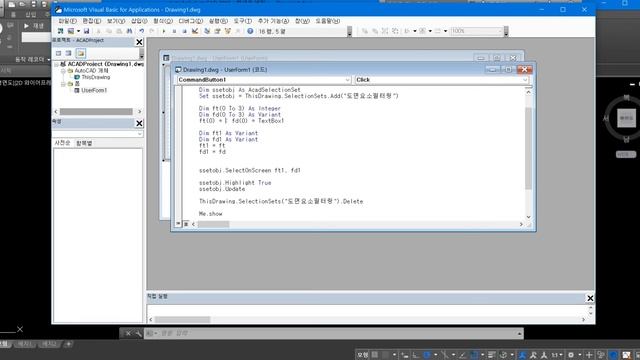Open the 도구(T) menu

(x=242, y=21)
